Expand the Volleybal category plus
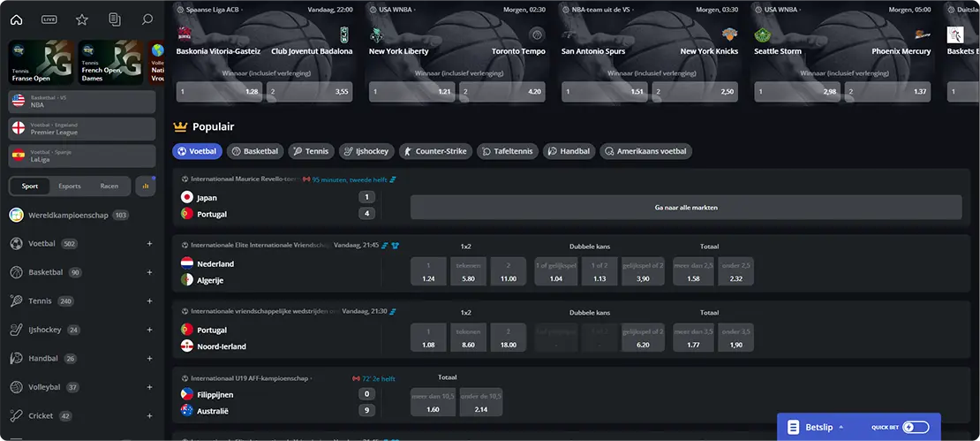Screen dimensions: 980x441 (149, 387)
